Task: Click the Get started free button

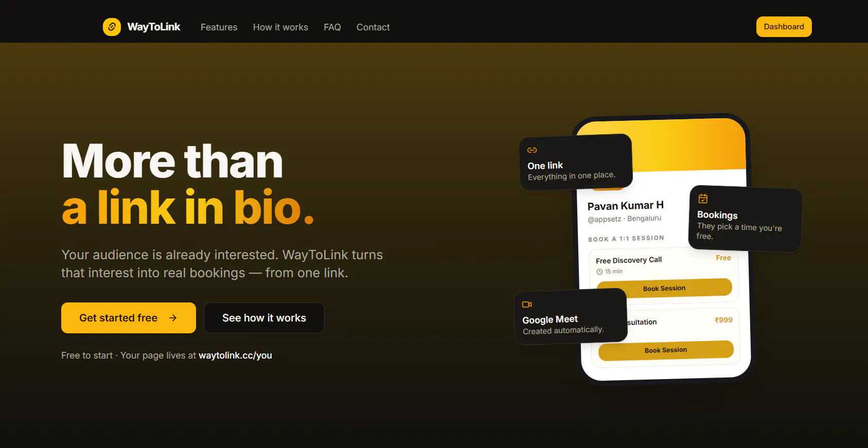Action: (129, 318)
